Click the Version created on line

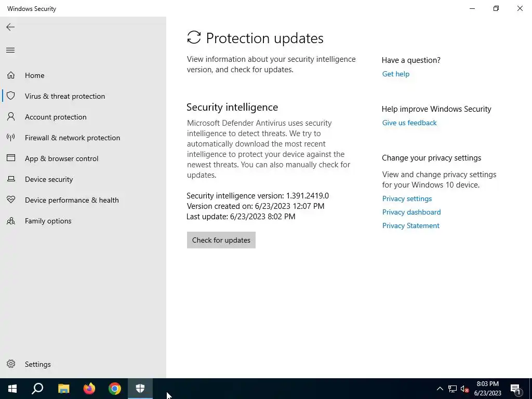[256, 206]
